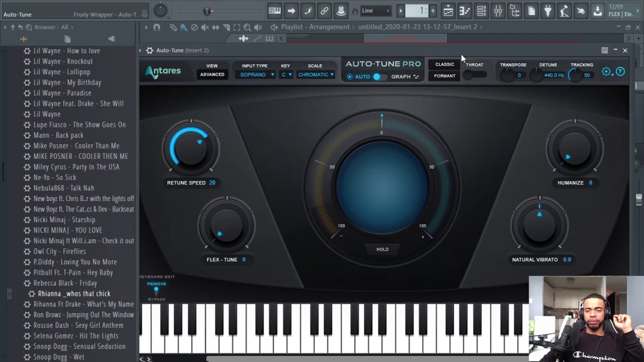
Task: Select Auto mode label
Action: [x=362, y=76]
